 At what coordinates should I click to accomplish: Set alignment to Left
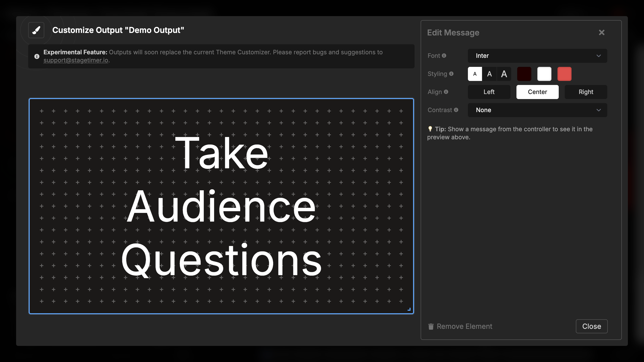489,92
